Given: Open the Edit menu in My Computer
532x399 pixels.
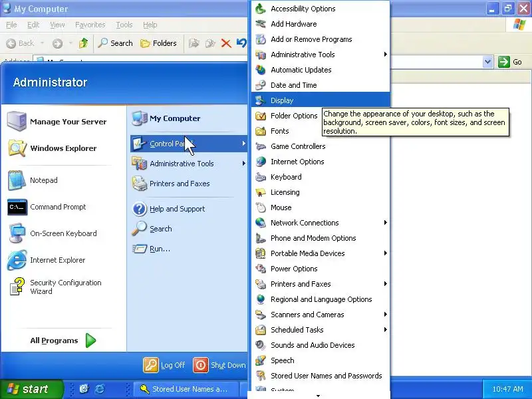Looking at the screenshot, I should 33,25.
